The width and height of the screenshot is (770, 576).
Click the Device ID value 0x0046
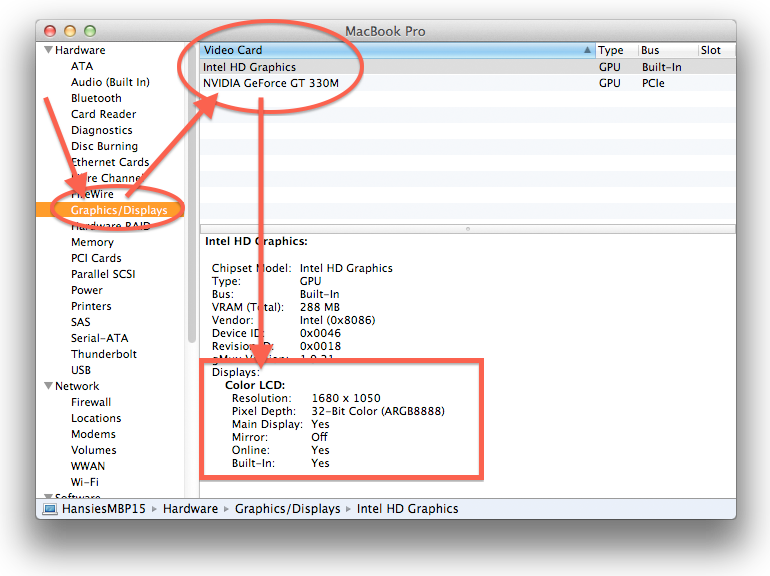[x=320, y=333]
